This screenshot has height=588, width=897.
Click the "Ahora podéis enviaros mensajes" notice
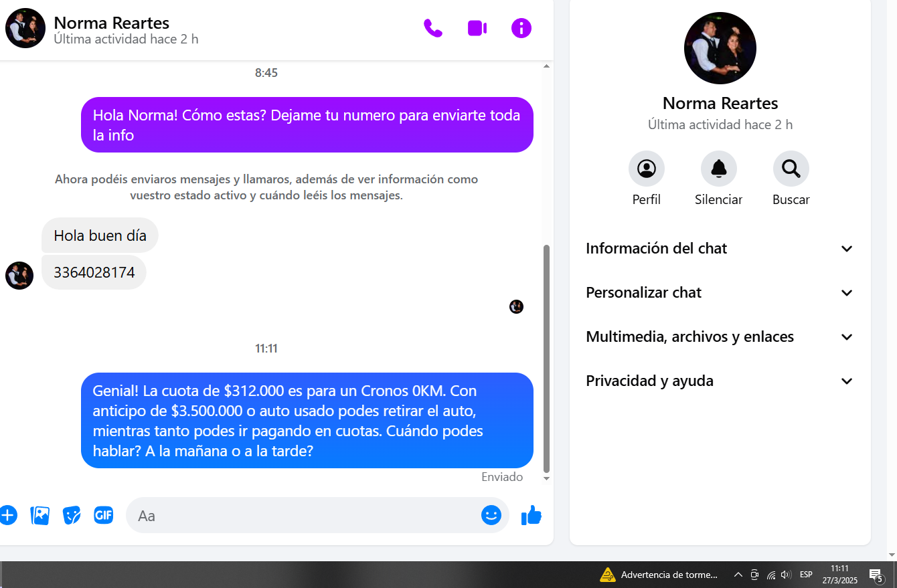click(x=266, y=187)
